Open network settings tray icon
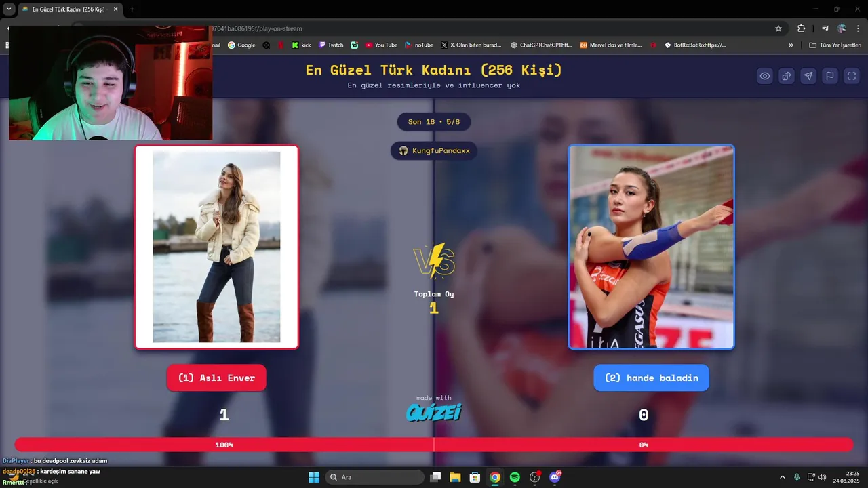The width and height of the screenshot is (868, 488). point(811,477)
